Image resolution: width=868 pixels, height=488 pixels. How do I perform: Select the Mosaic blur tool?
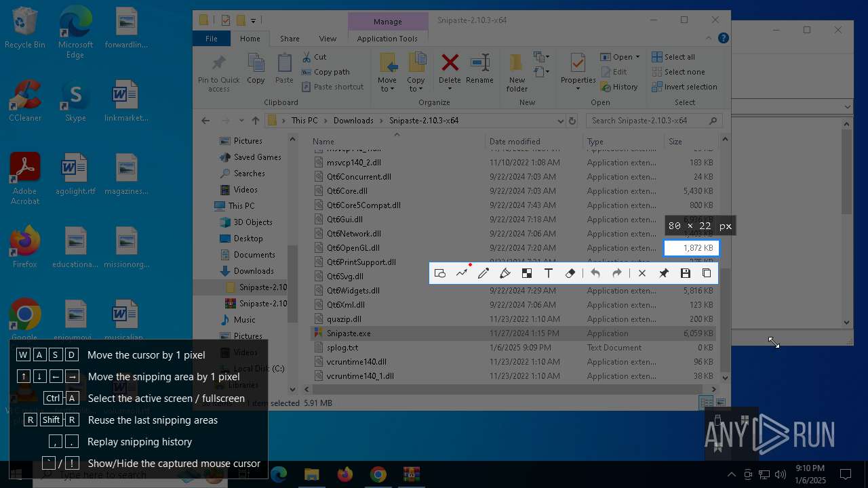tap(527, 273)
